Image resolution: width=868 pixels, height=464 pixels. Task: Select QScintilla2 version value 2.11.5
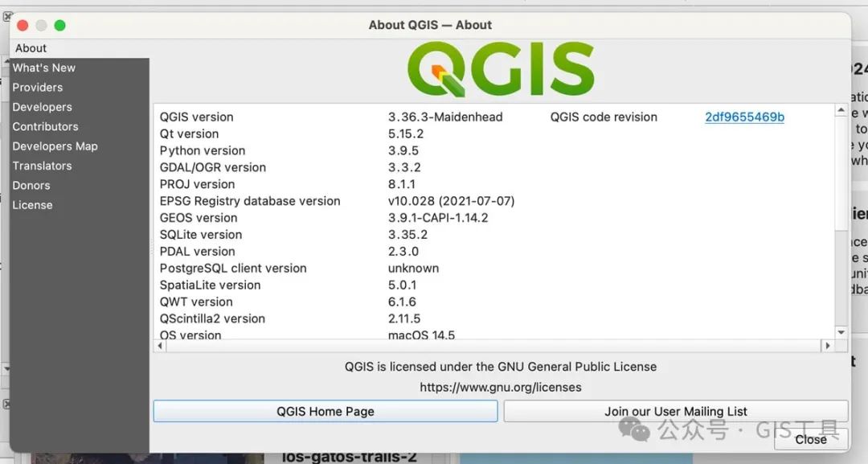pos(404,319)
